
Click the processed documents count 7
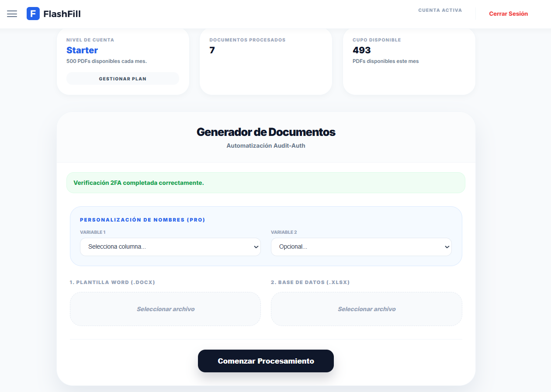[212, 50]
